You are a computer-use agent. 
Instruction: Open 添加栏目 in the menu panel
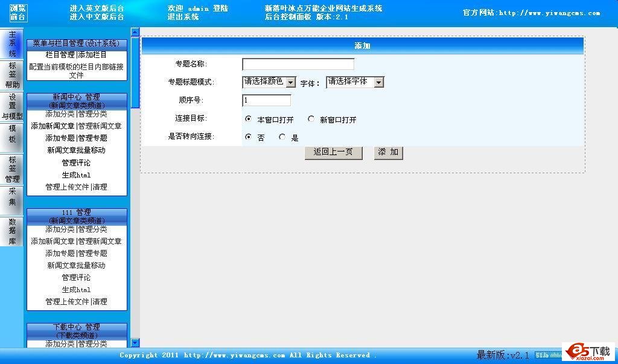click(x=92, y=55)
